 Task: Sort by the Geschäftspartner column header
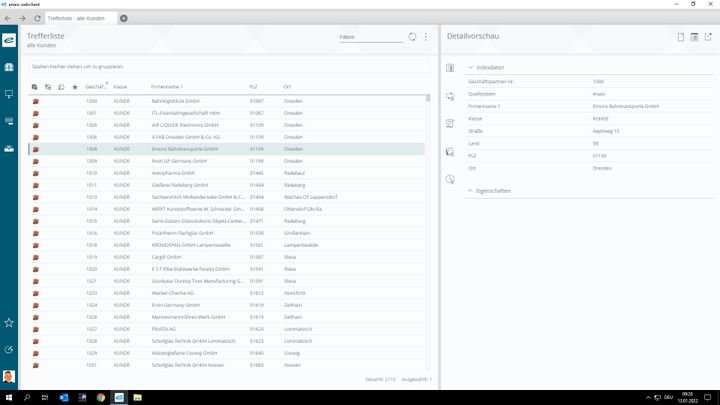pyautogui.click(x=96, y=87)
